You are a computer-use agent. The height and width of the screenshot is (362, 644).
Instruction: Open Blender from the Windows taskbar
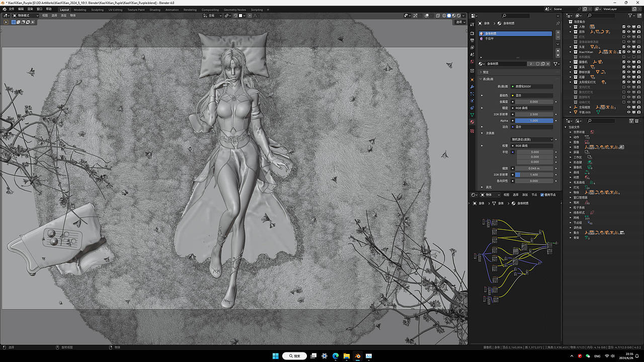[x=358, y=356]
